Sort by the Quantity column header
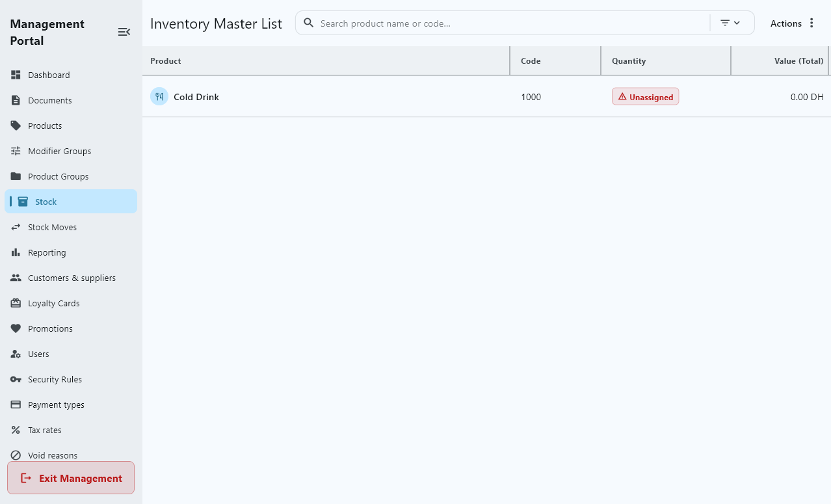The width and height of the screenshot is (831, 504). click(x=666, y=60)
